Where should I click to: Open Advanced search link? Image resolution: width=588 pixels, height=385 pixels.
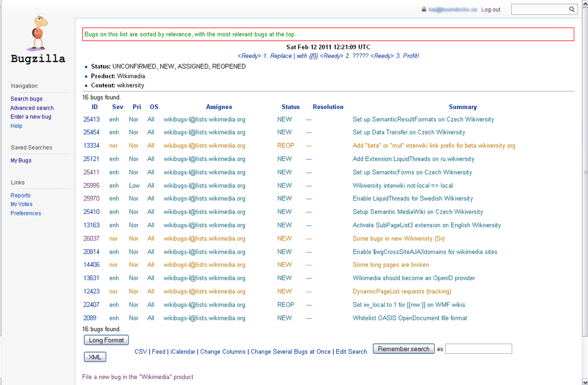pos(32,108)
